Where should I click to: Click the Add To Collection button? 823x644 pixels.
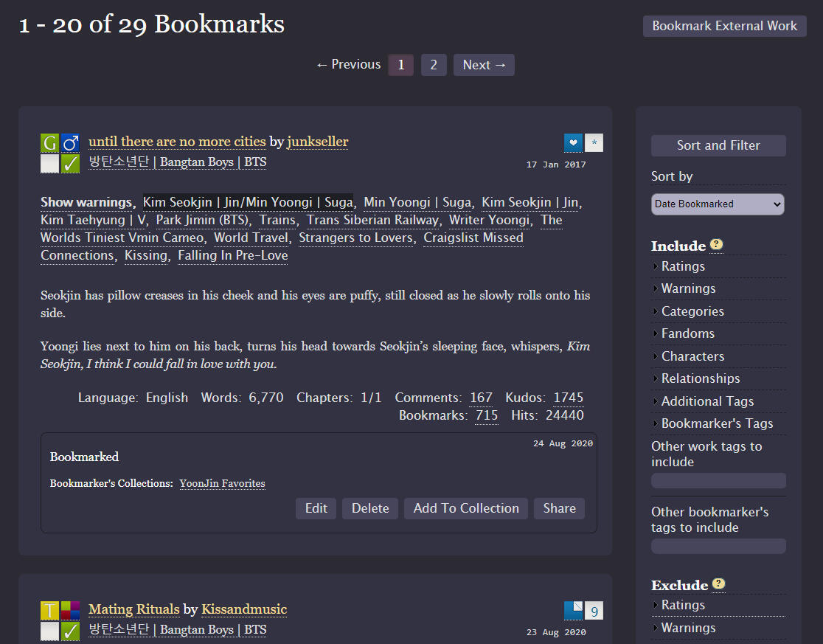465,508
